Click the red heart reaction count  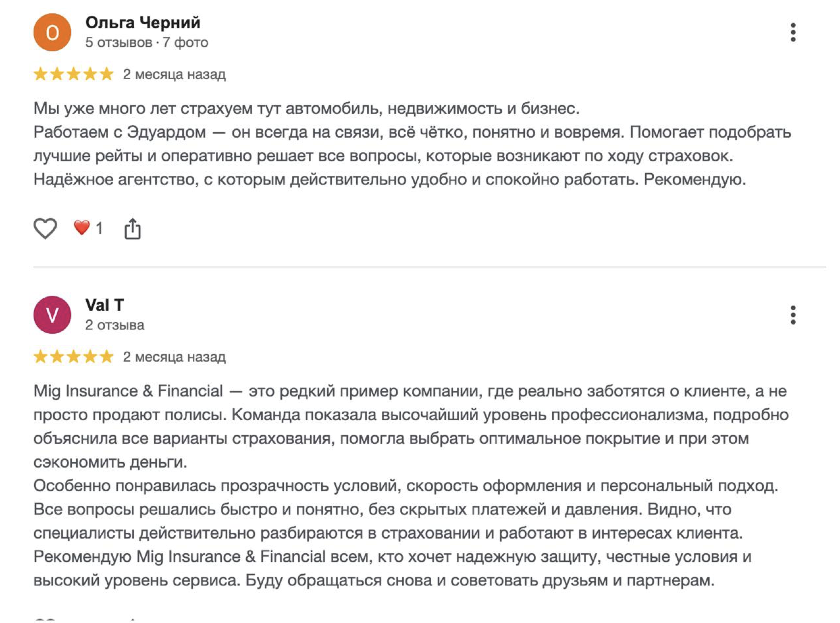tap(88, 228)
